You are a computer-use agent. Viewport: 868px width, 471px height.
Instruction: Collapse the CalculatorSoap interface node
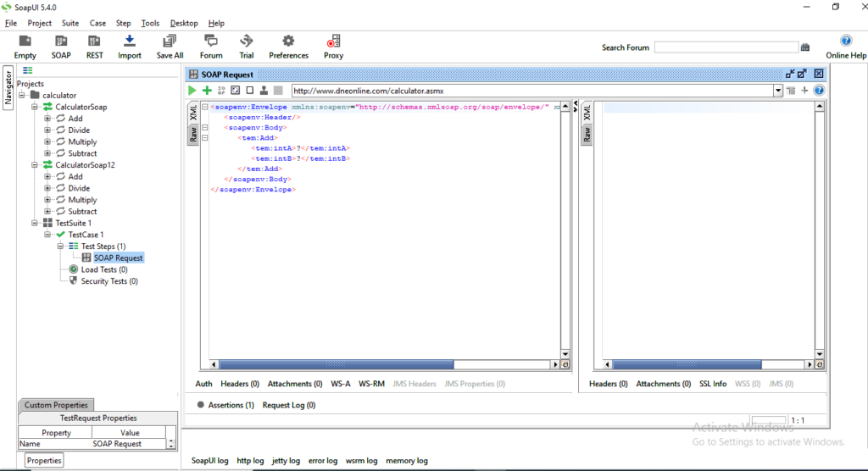(x=34, y=107)
